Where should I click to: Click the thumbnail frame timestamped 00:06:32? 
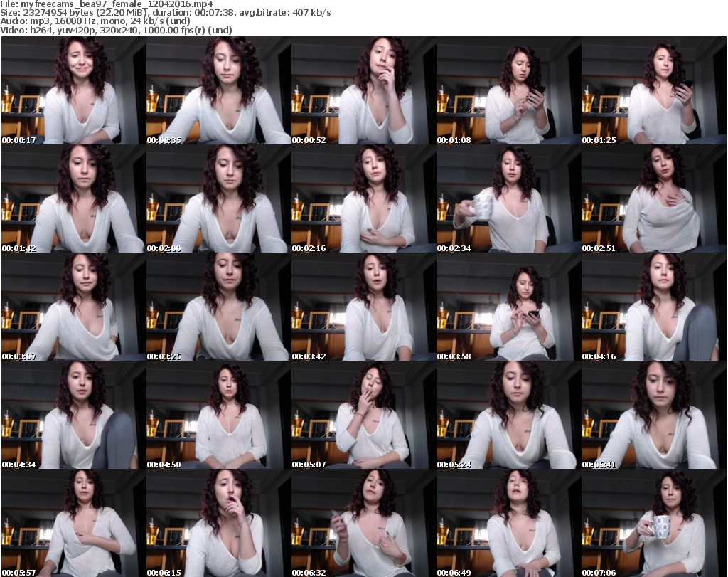coord(363,523)
